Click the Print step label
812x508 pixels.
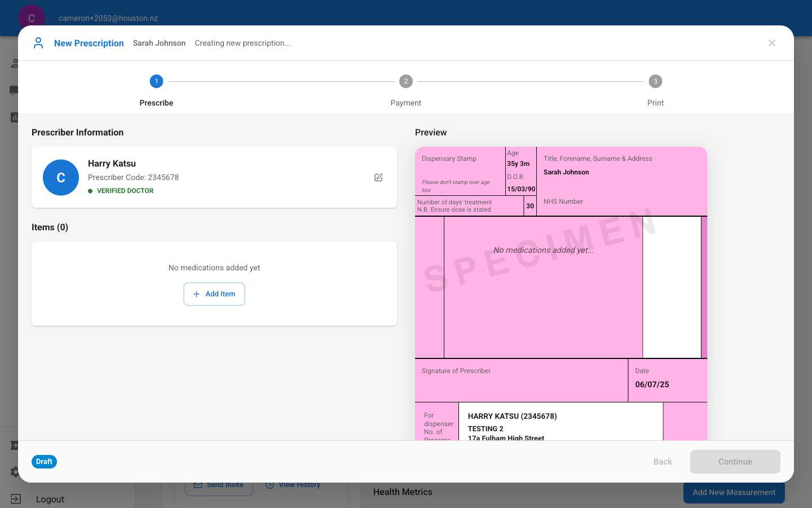(655, 103)
